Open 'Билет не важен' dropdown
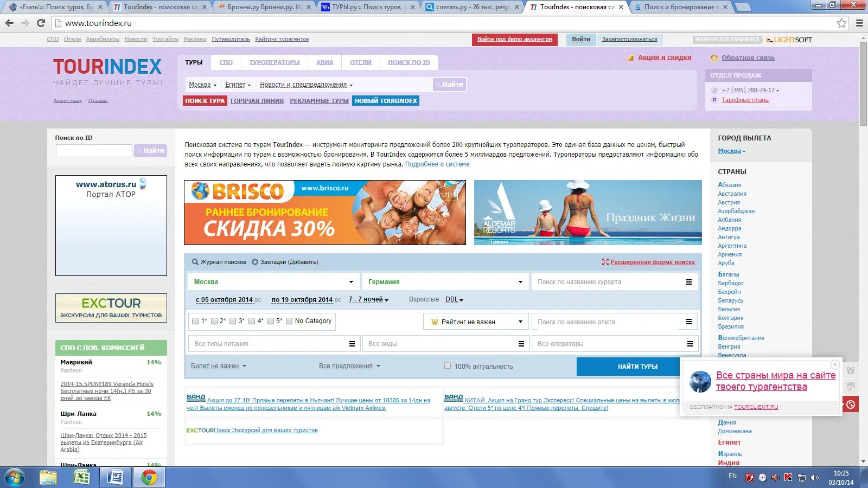The width and height of the screenshot is (868, 488). pyautogui.click(x=218, y=367)
